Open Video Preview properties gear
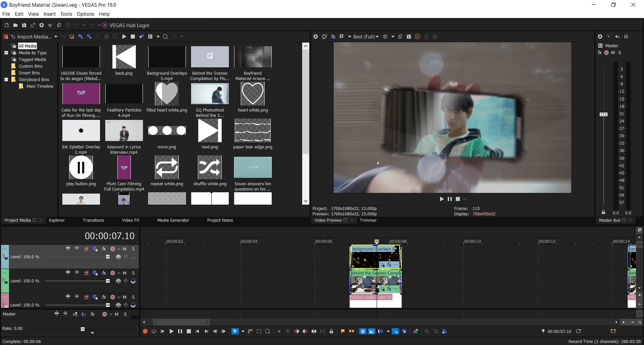 coord(316,36)
